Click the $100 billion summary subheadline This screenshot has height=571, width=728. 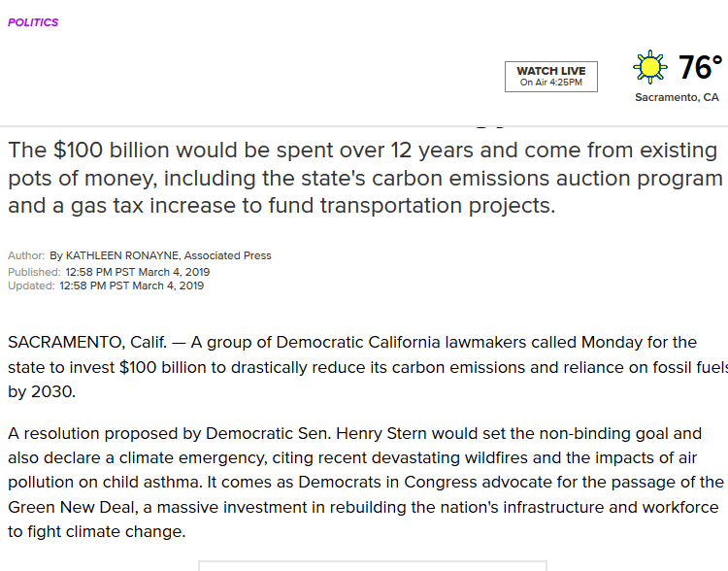(364, 179)
